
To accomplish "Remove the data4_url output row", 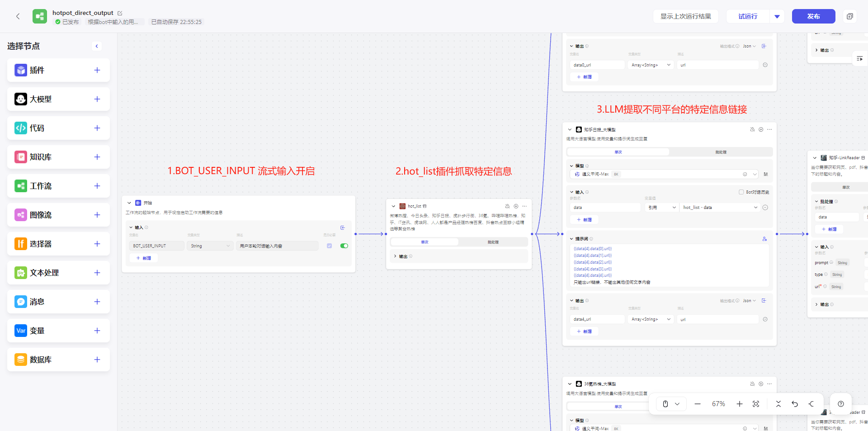I will [765, 319].
